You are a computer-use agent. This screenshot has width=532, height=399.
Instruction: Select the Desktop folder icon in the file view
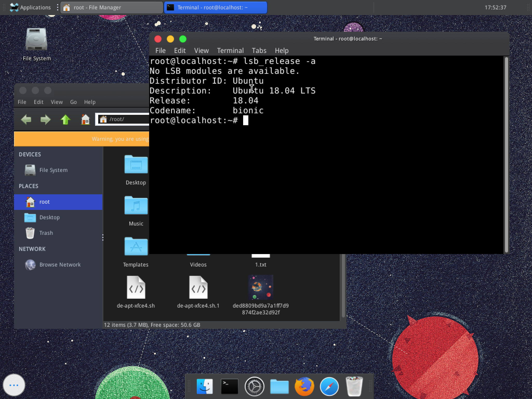pos(136,165)
